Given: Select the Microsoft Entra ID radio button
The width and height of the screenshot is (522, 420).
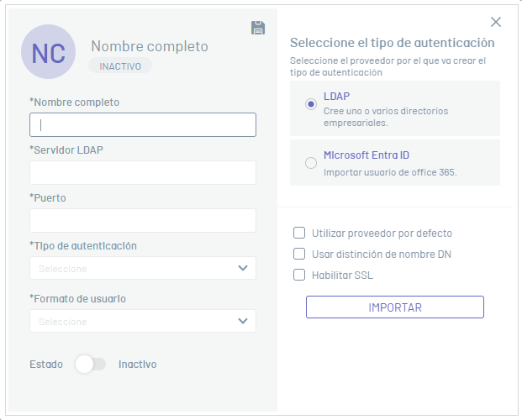Looking at the screenshot, I should 311,163.
